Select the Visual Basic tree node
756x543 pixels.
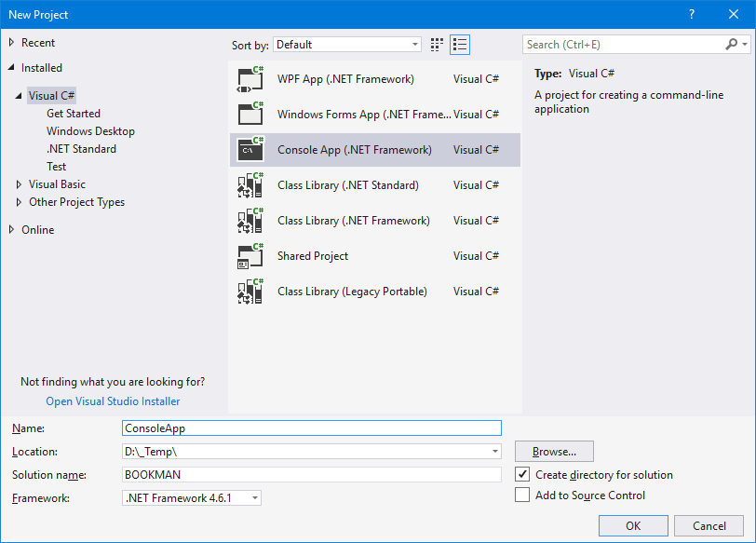point(57,184)
